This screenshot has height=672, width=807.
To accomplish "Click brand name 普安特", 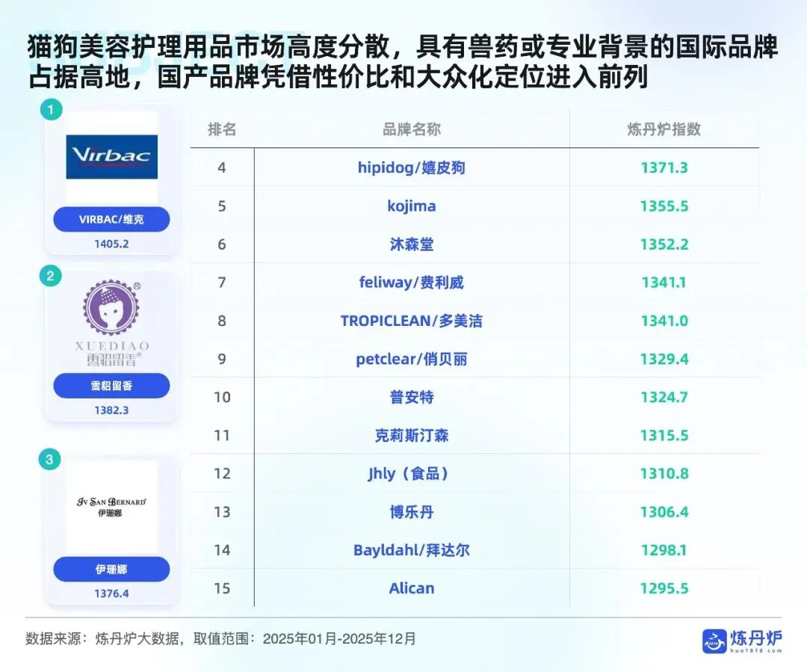I will (x=411, y=397).
